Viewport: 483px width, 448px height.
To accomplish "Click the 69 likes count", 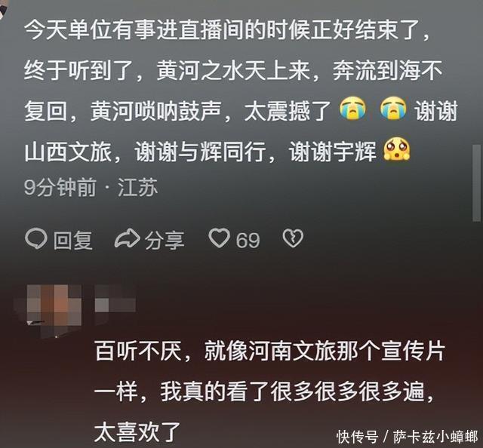I will point(248,240).
